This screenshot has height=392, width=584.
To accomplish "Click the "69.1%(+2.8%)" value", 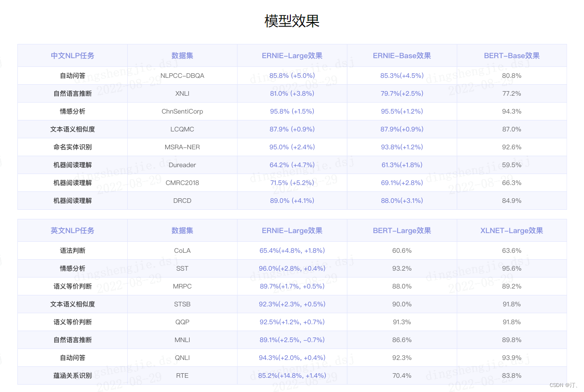I will coord(402,183).
